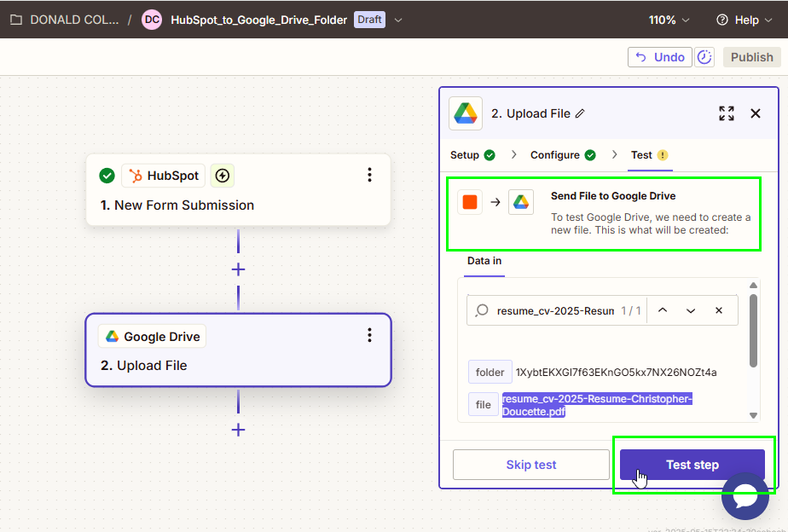Switch to the Configure tab

[x=563, y=155]
